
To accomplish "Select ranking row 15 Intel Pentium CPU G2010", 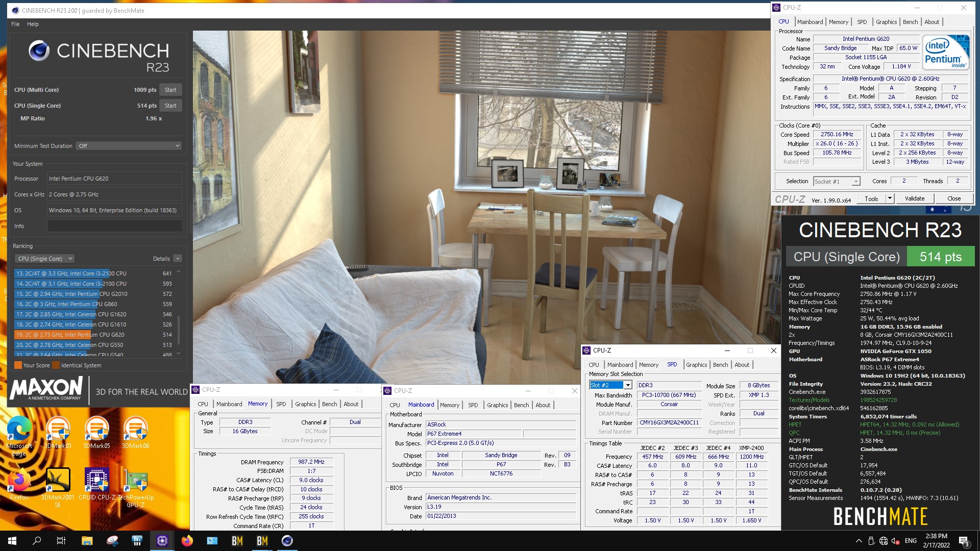I will 94,294.
